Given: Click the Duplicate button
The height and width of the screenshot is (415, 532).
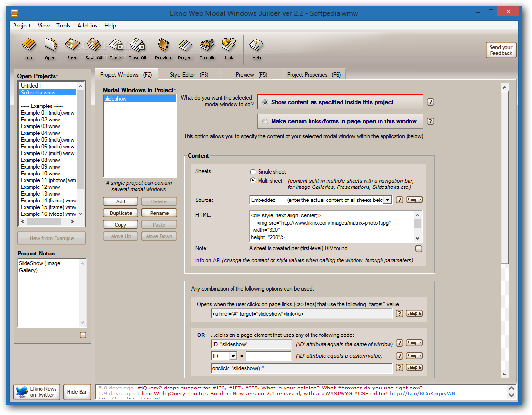Looking at the screenshot, I should (121, 213).
